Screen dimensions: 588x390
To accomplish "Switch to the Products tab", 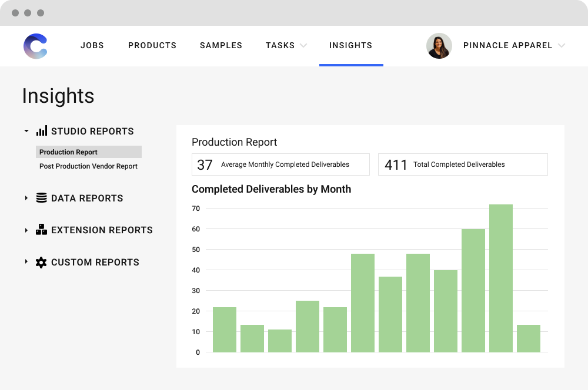I will 152,45.
